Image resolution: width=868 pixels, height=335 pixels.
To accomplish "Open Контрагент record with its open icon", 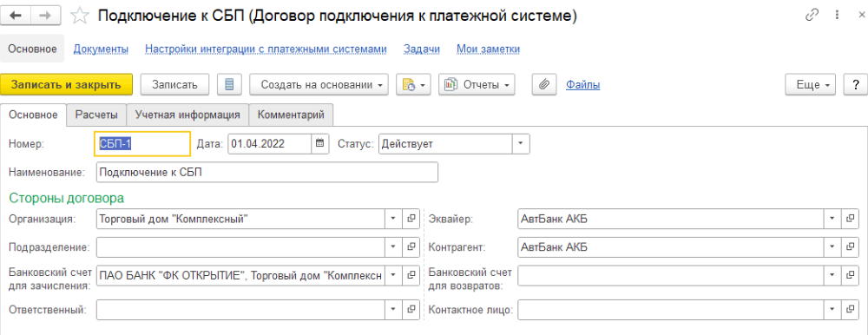I will (x=850, y=246).
